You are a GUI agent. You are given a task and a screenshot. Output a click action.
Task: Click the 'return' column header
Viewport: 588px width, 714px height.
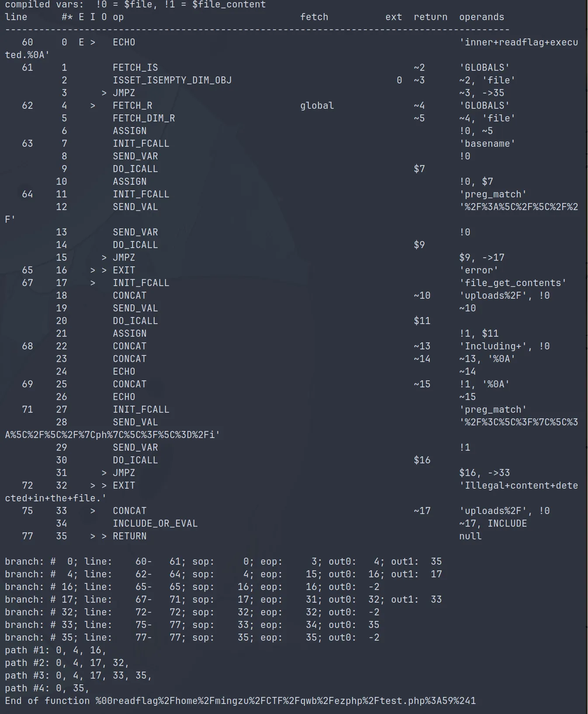tap(430, 17)
